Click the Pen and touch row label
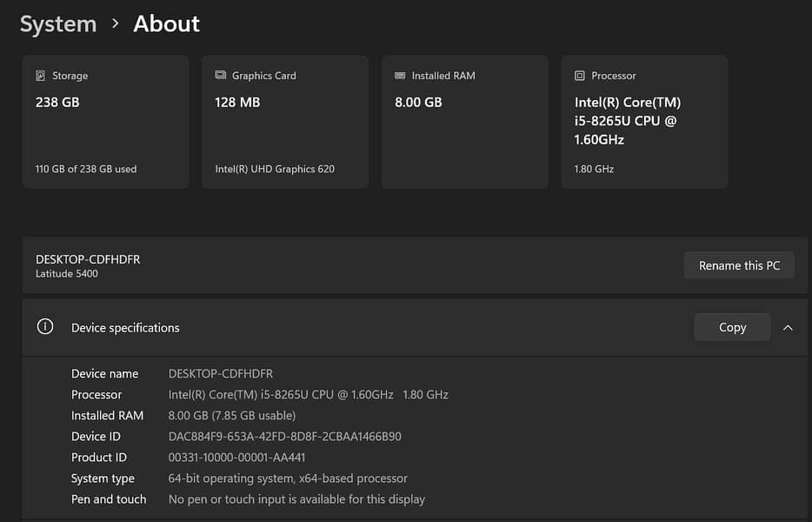The width and height of the screenshot is (812, 522). (x=109, y=499)
